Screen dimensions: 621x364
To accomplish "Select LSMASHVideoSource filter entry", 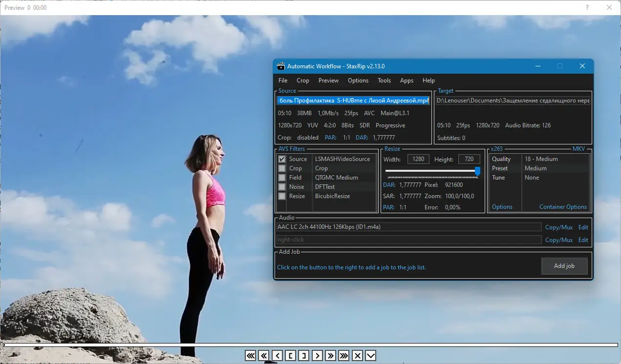I will [x=343, y=159].
